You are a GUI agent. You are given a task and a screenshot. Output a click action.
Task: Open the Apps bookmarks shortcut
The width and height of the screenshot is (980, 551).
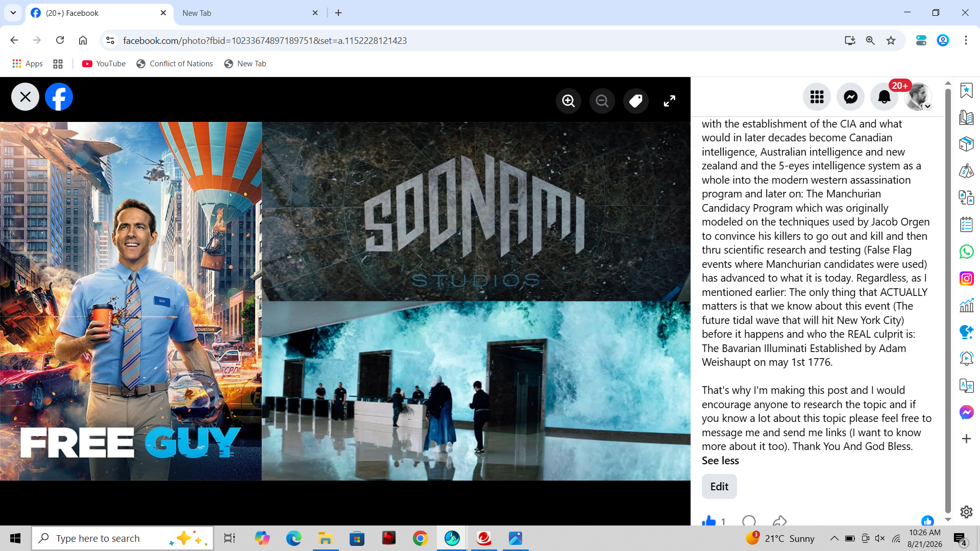(x=28, y=64)
